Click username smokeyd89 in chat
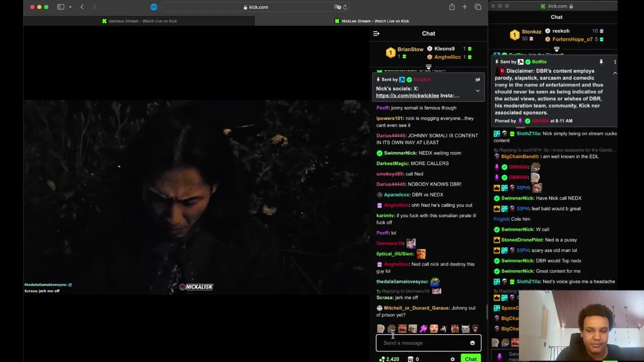Viewport: 644px width, 362px height. coord(389,174)
